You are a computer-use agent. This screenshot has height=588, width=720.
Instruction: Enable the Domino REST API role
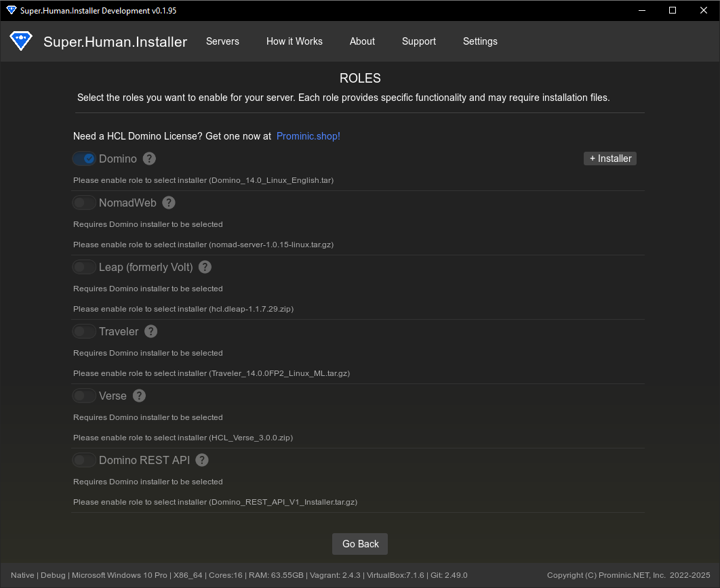tap(83, 460)
